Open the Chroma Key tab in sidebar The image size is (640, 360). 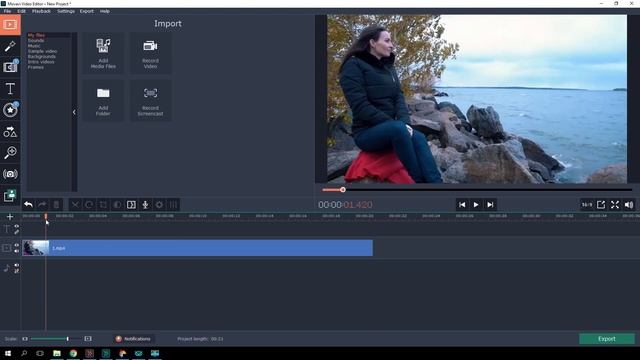10,196
